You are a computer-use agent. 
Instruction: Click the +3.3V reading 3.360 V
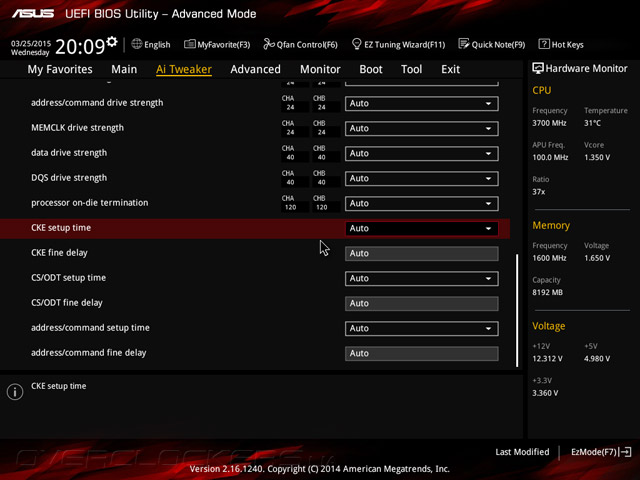tap(545, 393)
